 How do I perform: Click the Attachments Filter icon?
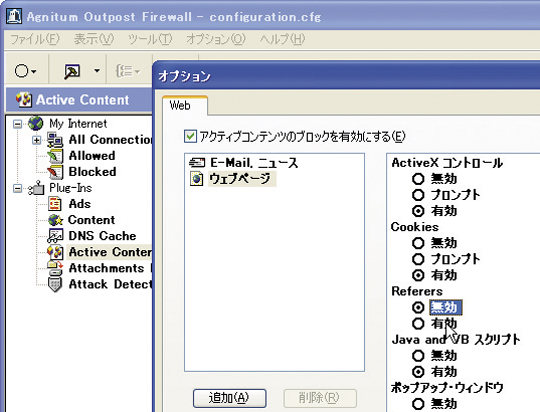coord(55,268)
